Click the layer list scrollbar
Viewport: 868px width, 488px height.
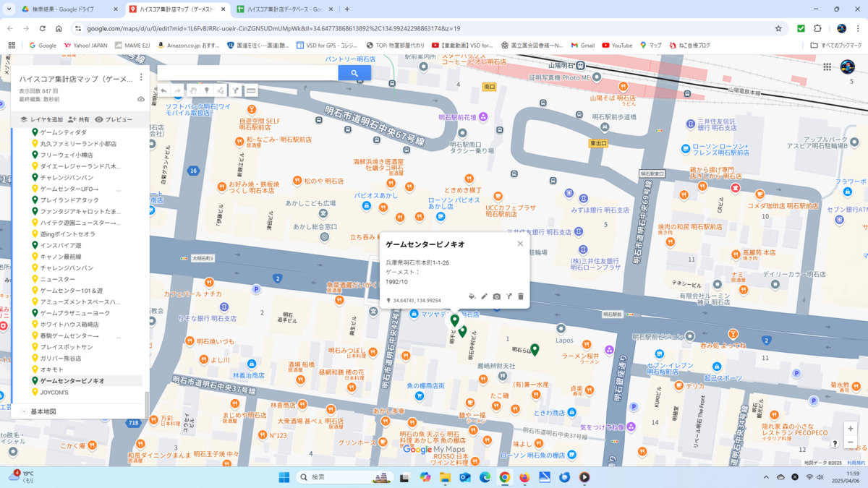(147, 405)
